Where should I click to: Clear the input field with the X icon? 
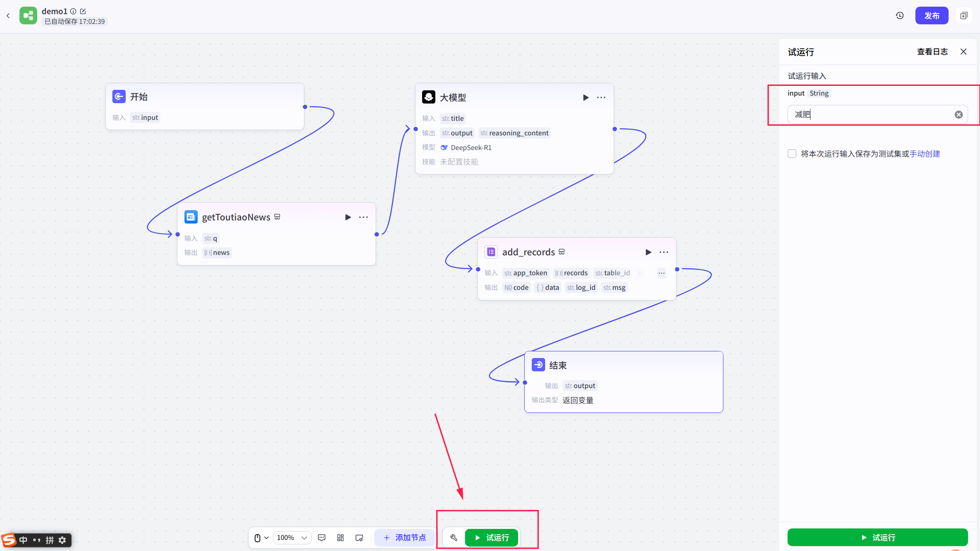pos(958,115)
